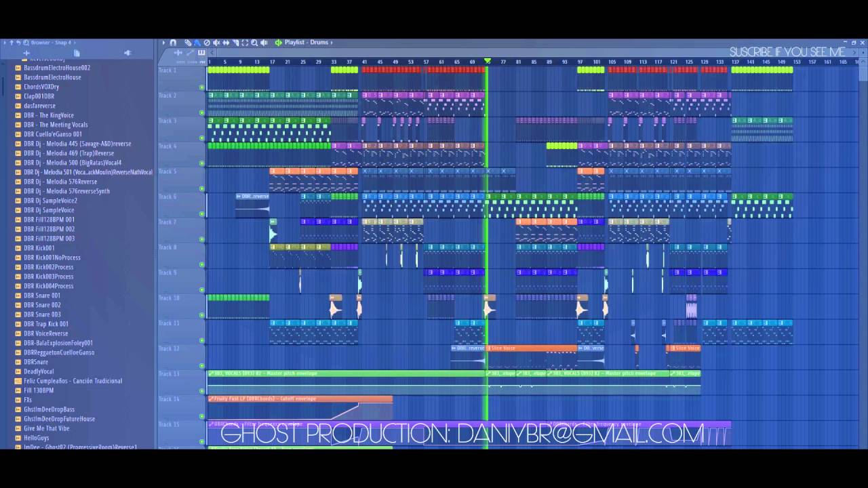Mute Track 1 with its green dot
Screen dimensions: 868x488
[x=201, y=87]
